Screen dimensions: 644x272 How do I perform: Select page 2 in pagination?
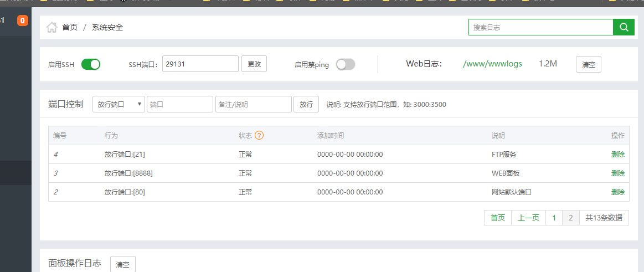(x=571, y=218)
